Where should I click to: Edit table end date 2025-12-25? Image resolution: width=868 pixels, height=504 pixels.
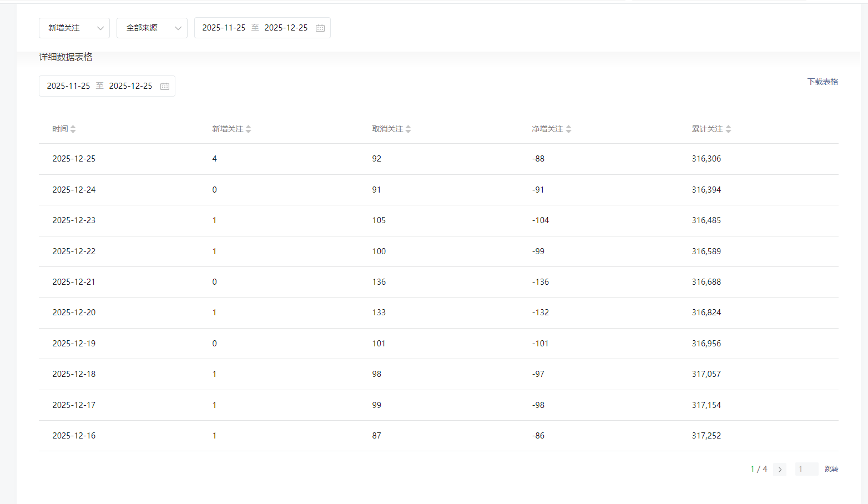130,86
